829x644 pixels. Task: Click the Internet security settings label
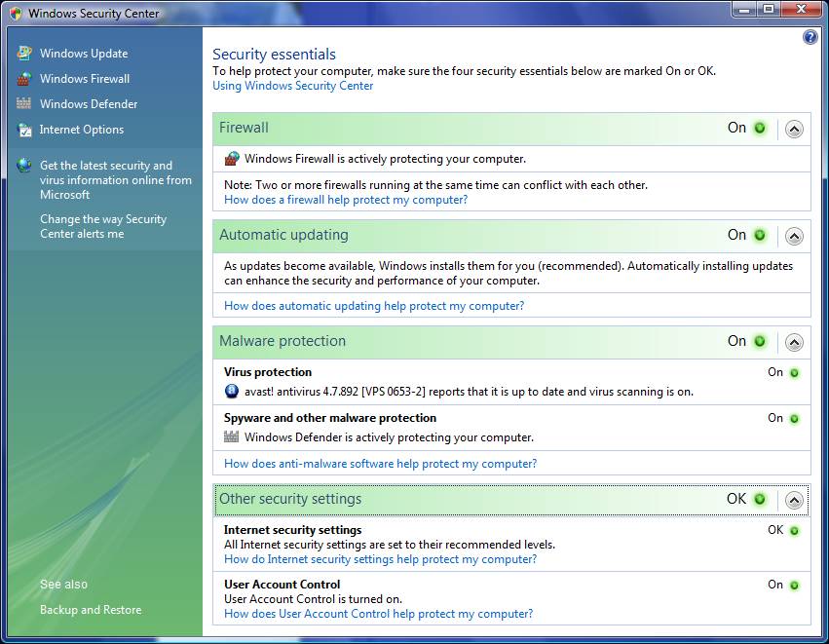click(x=293, y=530)
